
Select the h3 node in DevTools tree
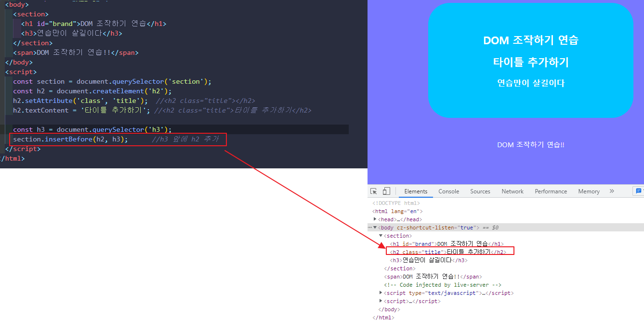click(429, 260)
